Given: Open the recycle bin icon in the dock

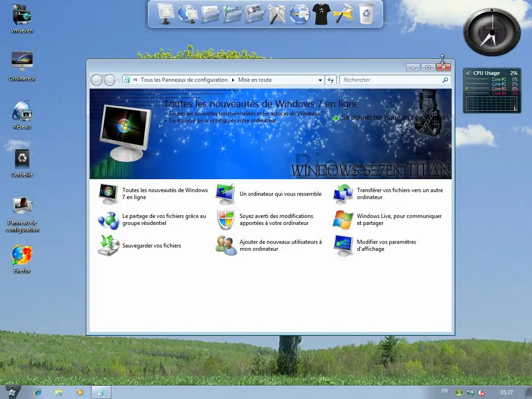Looking at the screenshot, I should (366, 14).
